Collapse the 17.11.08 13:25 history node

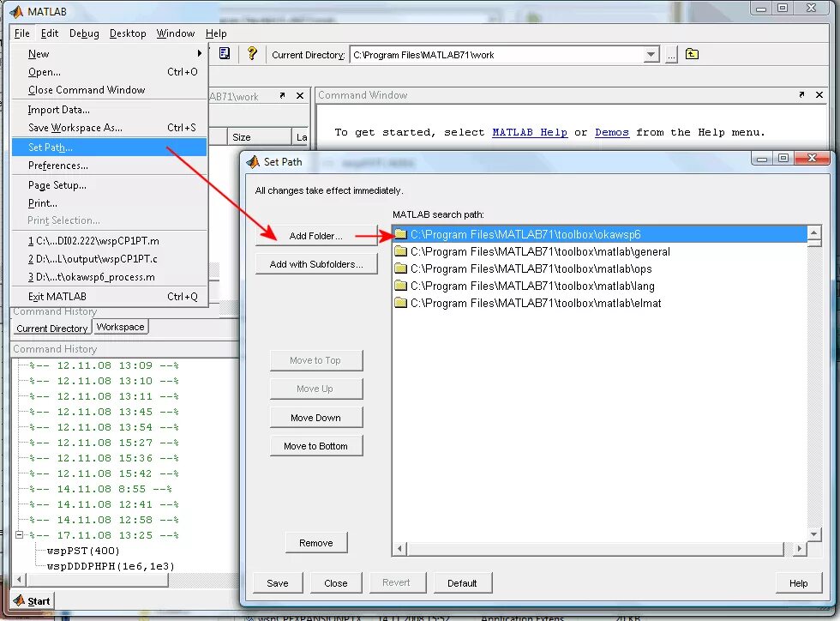point(19,535)
